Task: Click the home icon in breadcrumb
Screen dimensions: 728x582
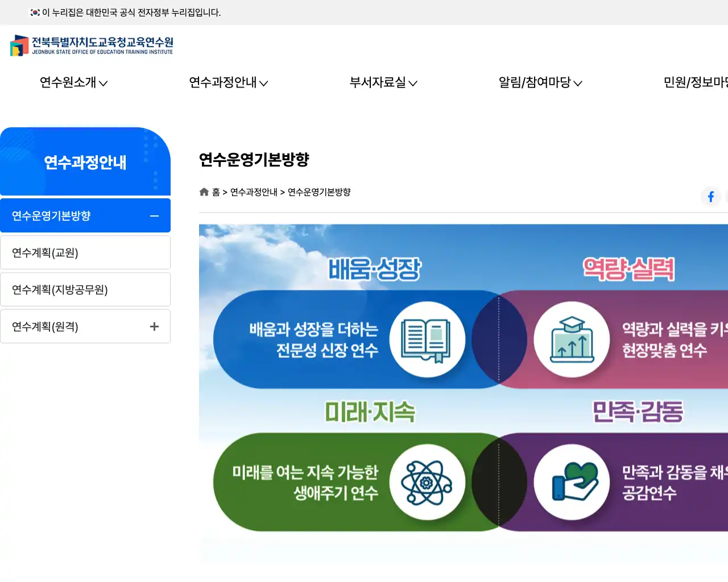Action: pyautogui.click(x=204, y=192)
